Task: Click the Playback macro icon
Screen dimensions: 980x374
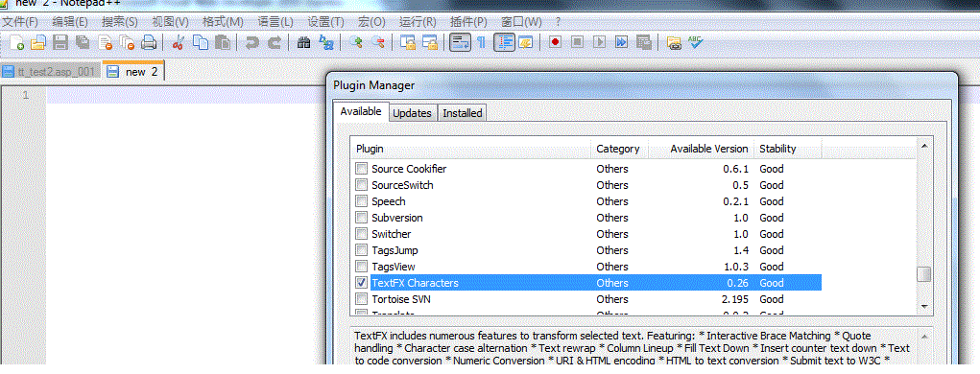Action: click(x=599, y=42)
